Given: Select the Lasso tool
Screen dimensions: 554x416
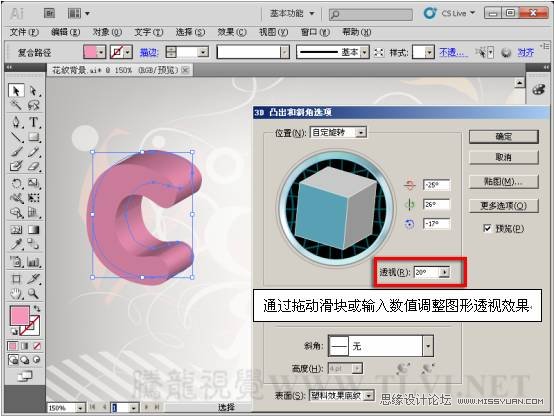Looking at the screenshot, I should [34, 105].
